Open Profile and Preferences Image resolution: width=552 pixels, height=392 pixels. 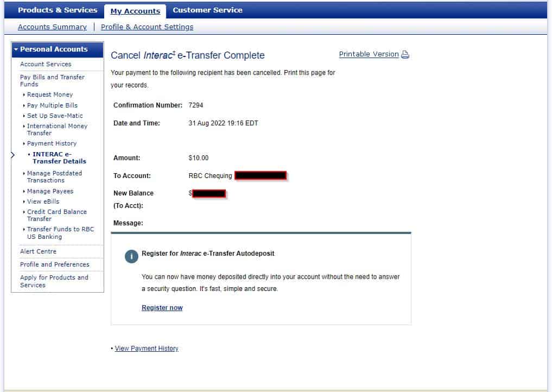coord(55,264)
